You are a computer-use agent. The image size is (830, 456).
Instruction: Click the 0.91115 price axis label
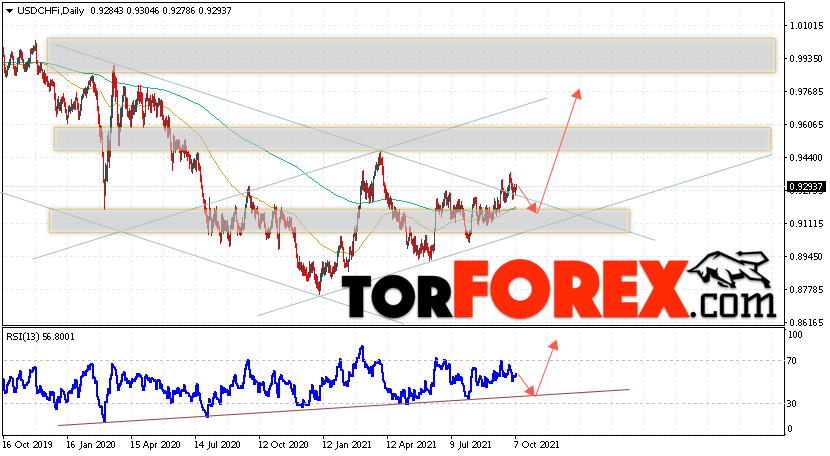pyautogui.click(x=806, y=223)
